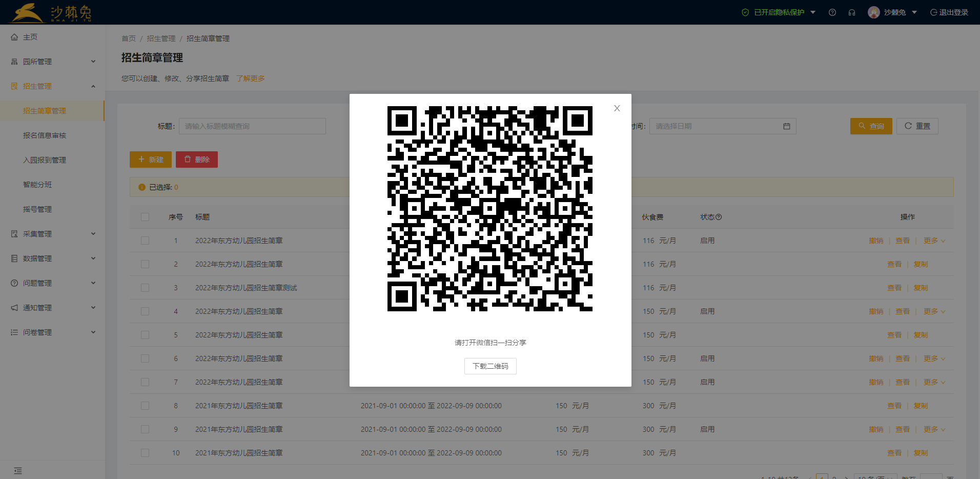Click the 园所管理 sidebar icon
980x479 pixels.
[14, 62]
